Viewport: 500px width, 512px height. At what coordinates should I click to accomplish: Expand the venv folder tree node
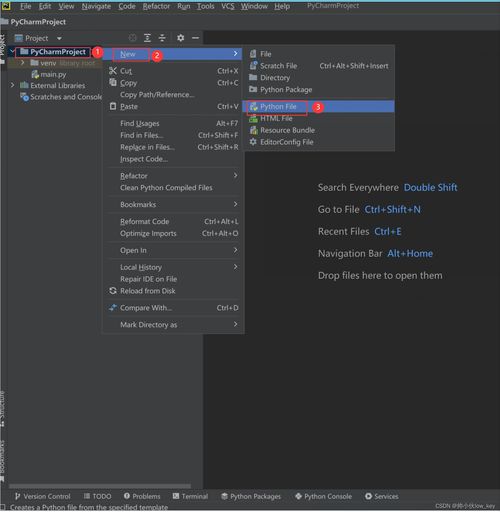22,63
